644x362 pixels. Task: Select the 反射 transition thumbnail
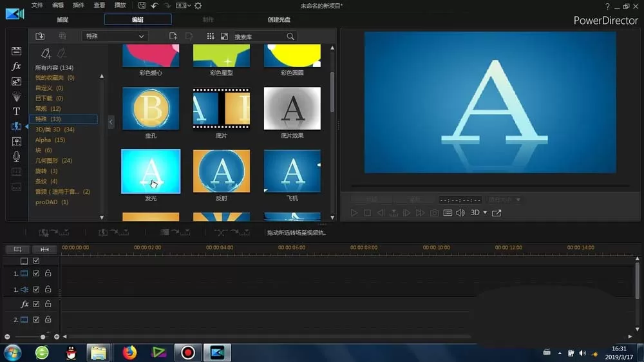222,171
